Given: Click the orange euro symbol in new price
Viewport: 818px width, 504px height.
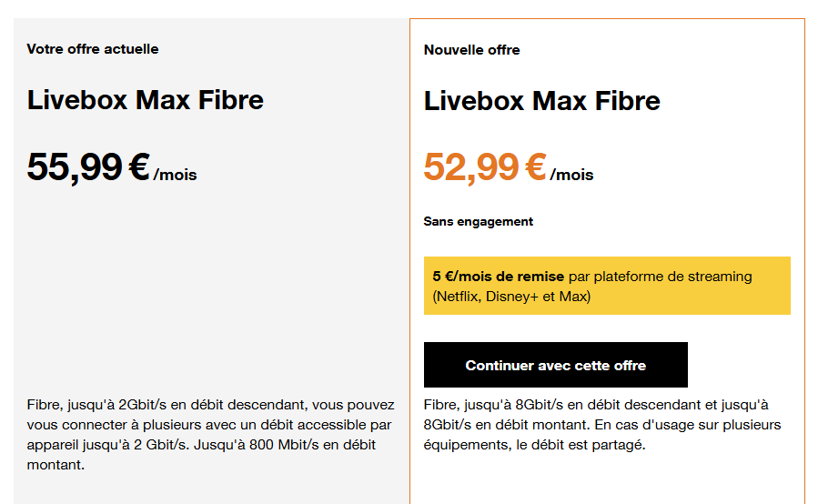Looking at the screenshot, I should click(536, 167).
